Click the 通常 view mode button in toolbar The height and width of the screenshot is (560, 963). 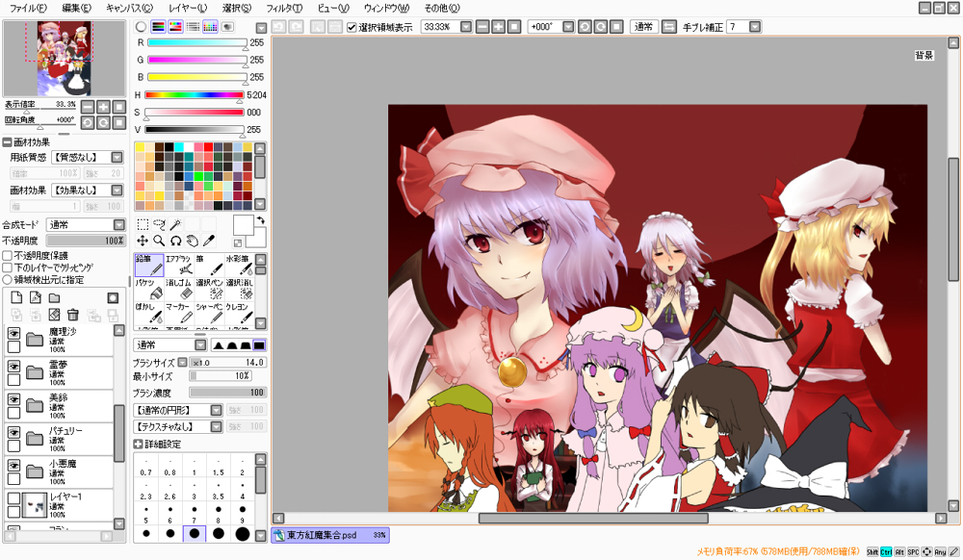pos(643,27)
